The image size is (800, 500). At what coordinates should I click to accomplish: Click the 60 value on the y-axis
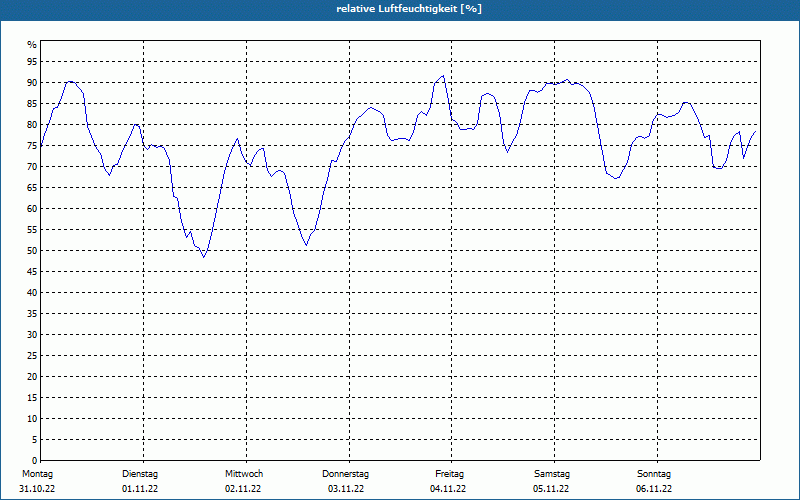32,209
